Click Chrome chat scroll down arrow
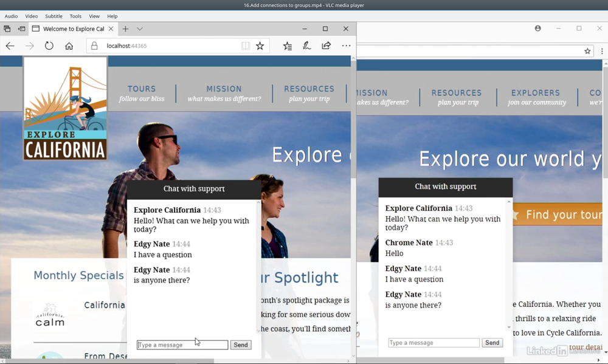 [509, 327]
